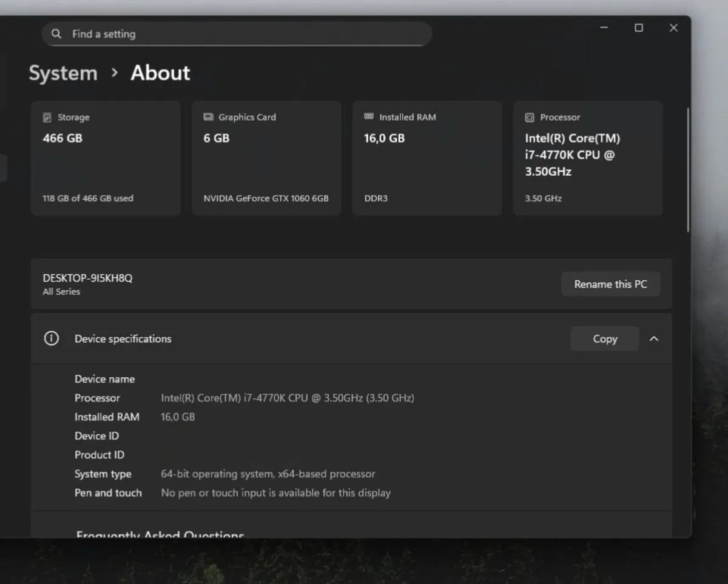This screenshot has height=584, width=728.
Task: Go back to System in breadcrumb
Action: pos(63,73)
